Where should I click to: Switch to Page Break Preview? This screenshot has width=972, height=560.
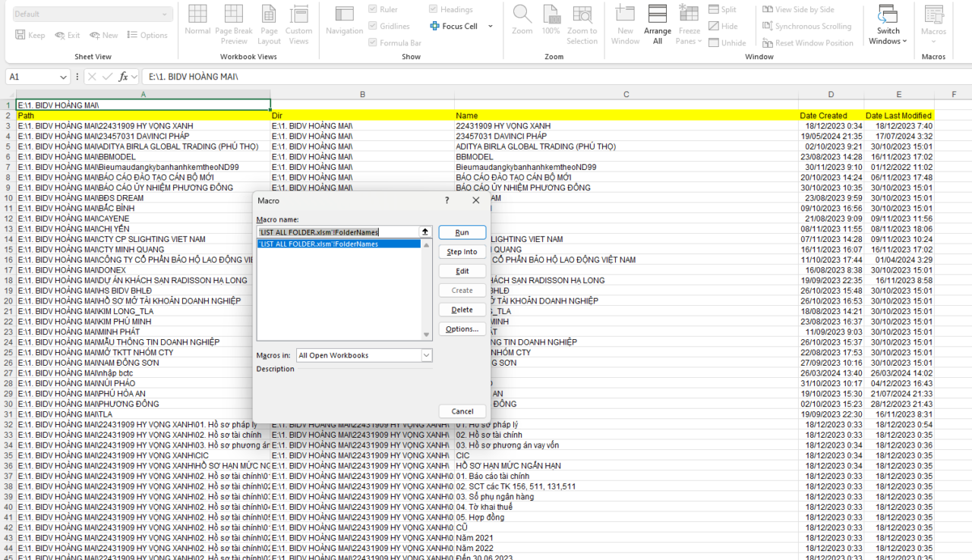(x=233, y=24)
